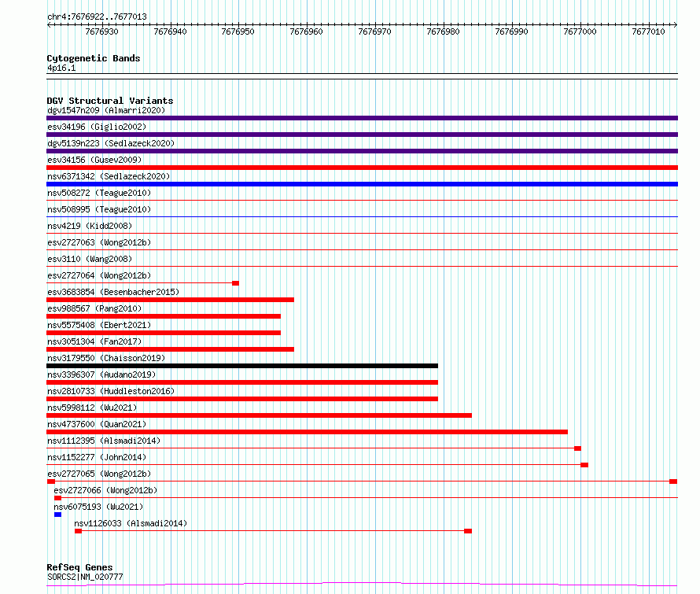Click the red nsv5998112 Wu2021 bar
Screen dimensions: 700x594
click(259, 415)
